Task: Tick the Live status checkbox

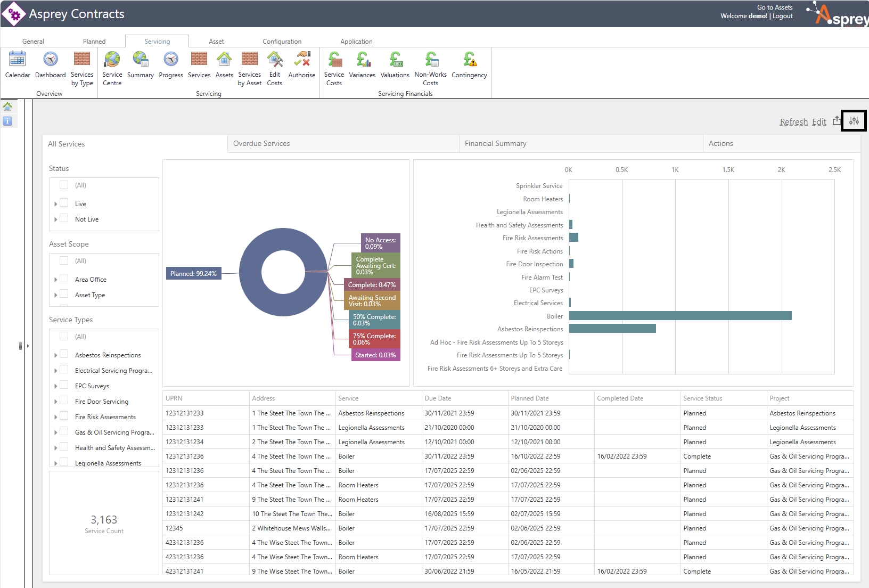Action: [x=64, y=203]
